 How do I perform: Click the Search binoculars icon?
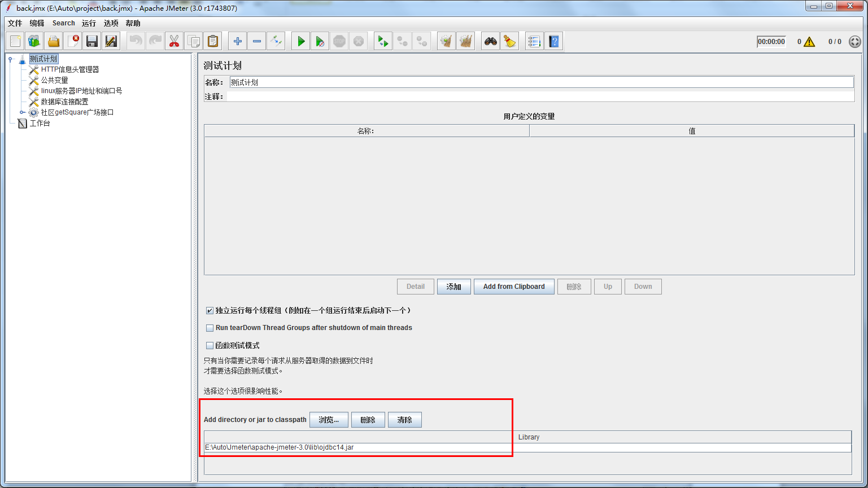[490, 41]
